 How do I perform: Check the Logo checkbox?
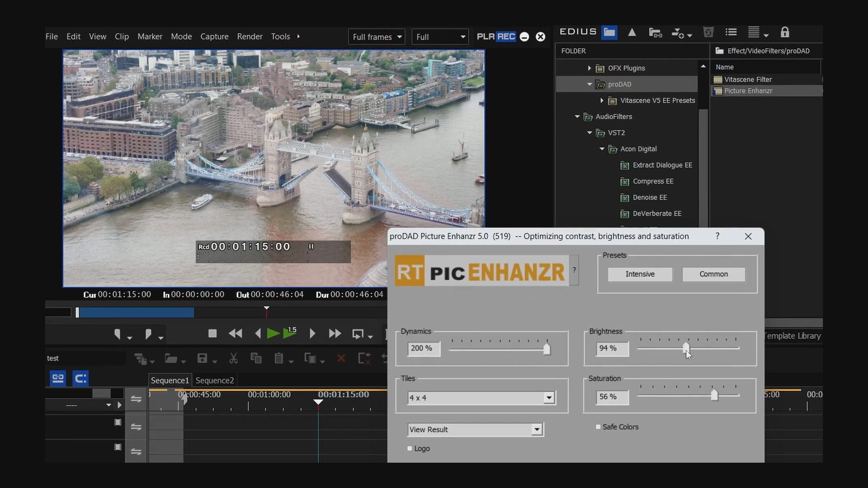coord(410,449)
